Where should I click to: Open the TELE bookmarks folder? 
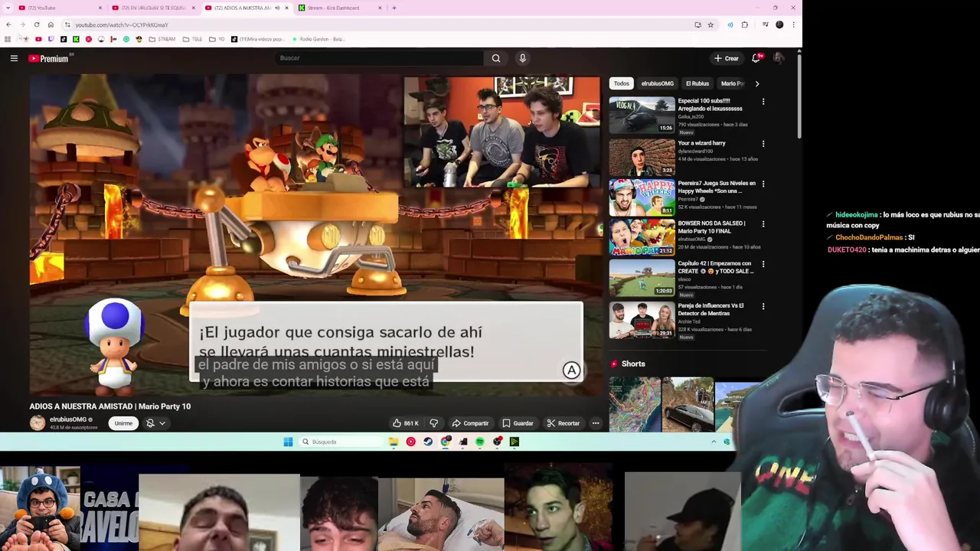coord(192,39)
